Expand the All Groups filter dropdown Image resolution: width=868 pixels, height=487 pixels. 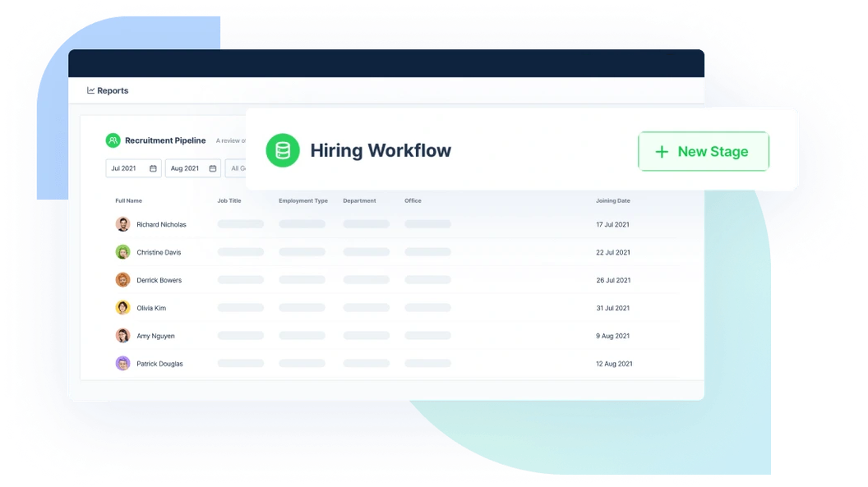pos(240,168)
